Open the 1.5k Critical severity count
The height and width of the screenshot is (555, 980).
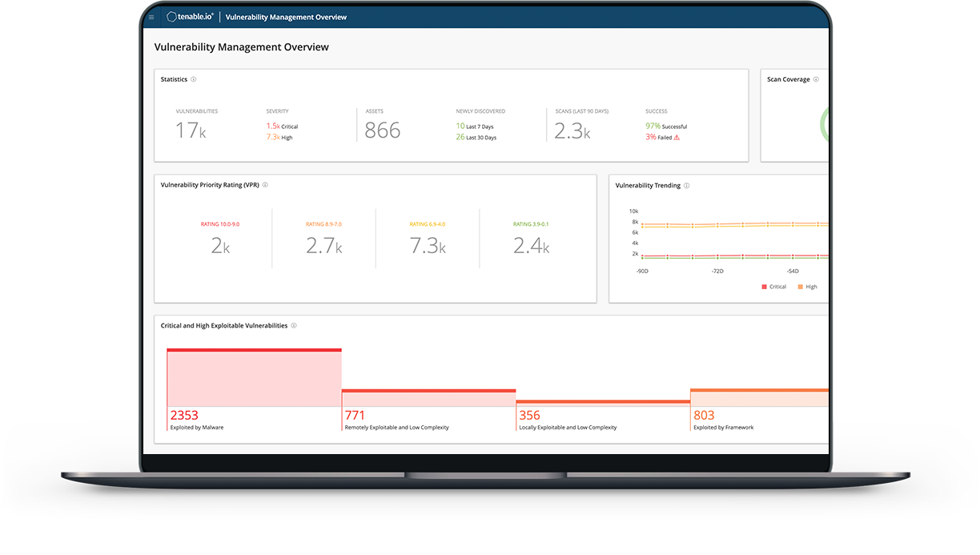click(274, 127)
